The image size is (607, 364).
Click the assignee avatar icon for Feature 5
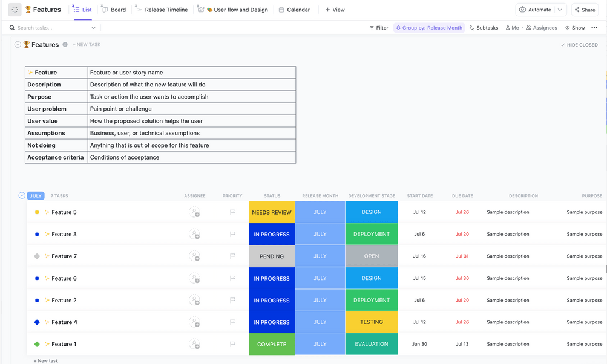click(194, 212)
